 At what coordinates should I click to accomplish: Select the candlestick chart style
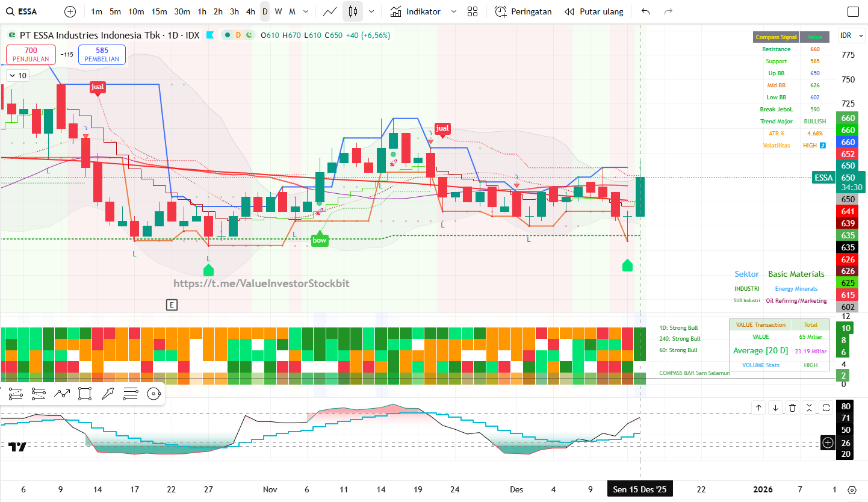(353, 11)
